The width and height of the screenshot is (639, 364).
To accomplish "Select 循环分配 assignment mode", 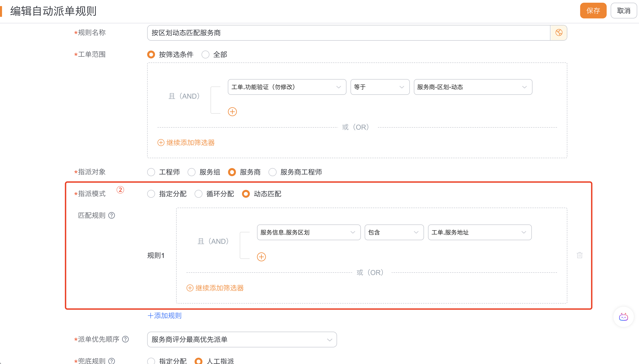I will pos(198,194).
